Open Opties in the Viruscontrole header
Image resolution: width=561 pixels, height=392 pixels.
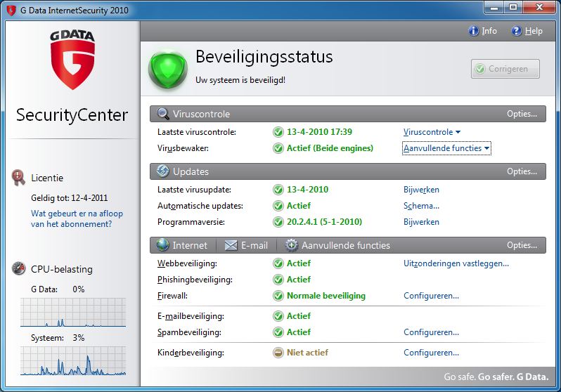[x=522, y=114]
